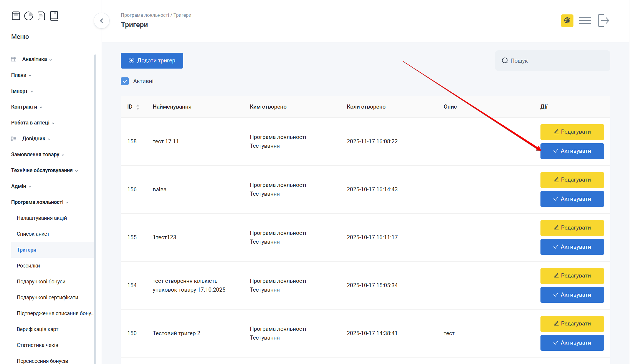
Task: Activate trigger 158 with Активувати button
Action: point(572,151)
